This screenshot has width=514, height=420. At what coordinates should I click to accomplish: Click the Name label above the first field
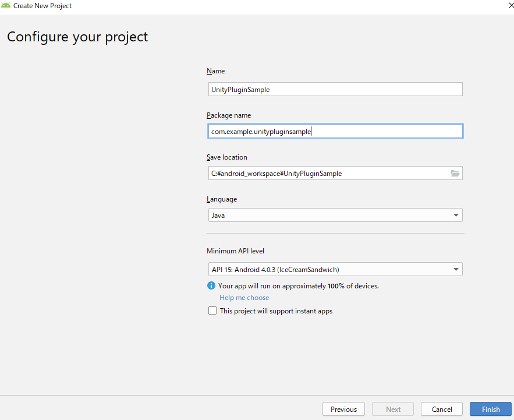pos(215,71)
